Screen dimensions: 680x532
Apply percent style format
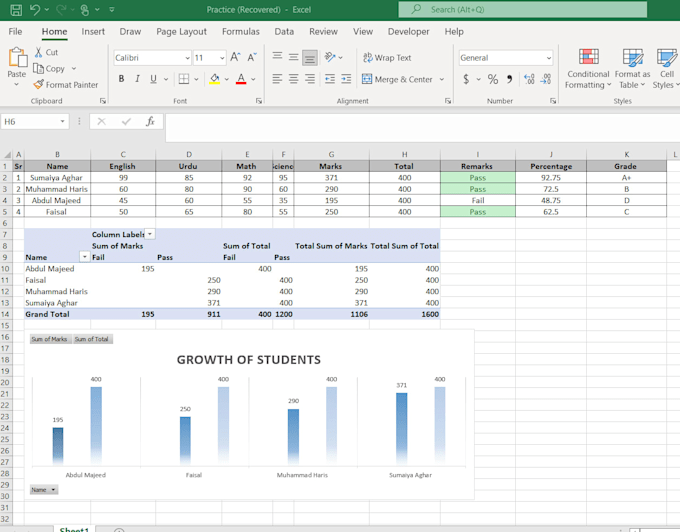click(493, 79)
